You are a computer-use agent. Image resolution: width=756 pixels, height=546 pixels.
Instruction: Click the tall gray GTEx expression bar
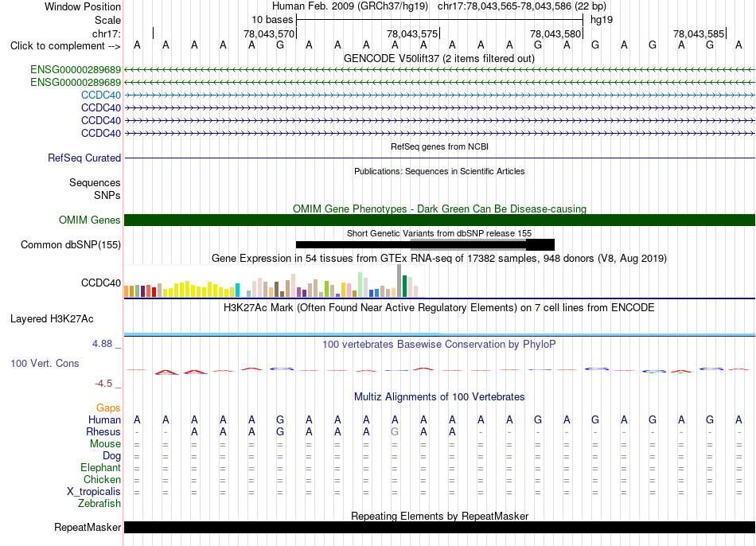[x=399, y=280]
